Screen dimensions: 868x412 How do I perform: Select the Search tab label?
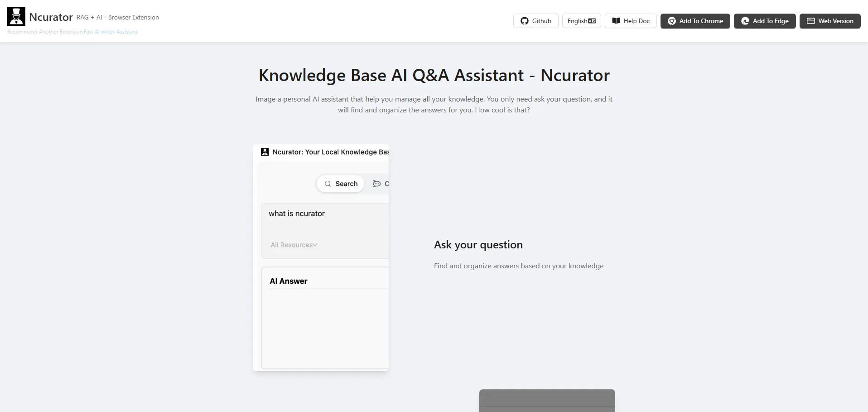click(x=347, y=184)
